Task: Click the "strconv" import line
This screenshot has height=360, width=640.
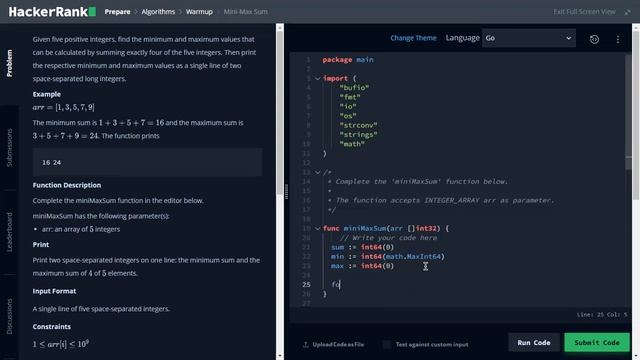Action: point(358,125)
